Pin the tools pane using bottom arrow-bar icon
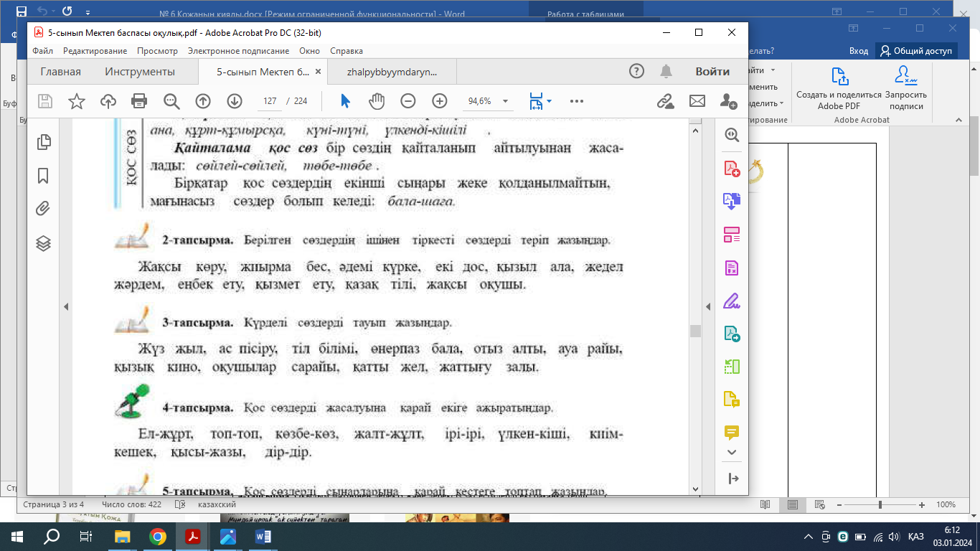 point(732,479)
